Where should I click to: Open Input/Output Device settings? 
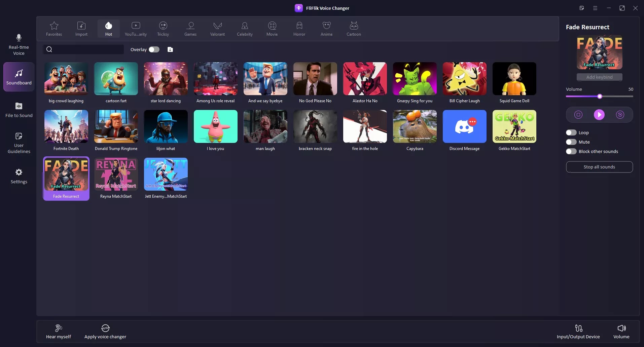[x=578, y=331]
